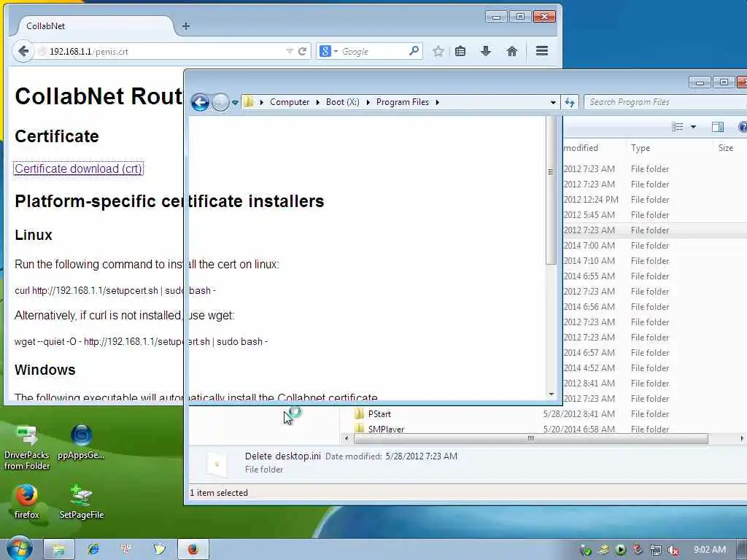Click the Google search magnifier icon
This screenshot has height=560, width=747.
point(414,50)
